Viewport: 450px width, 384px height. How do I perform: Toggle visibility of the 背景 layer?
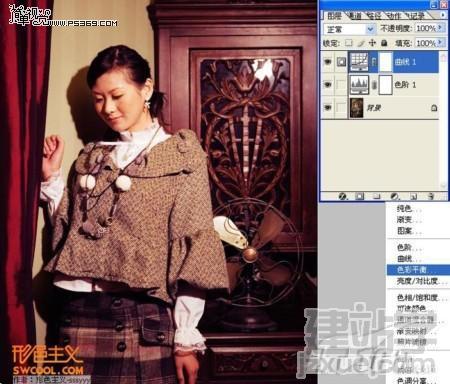point(328,107)
